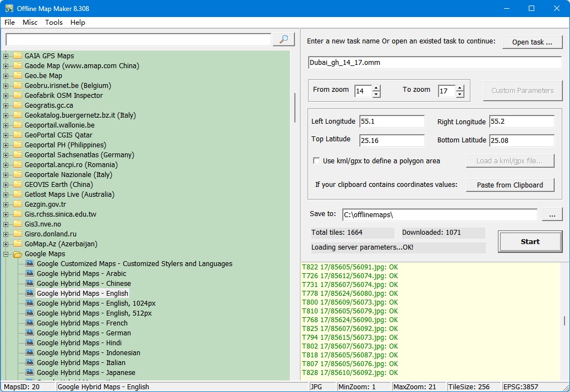The width and height of the screenshot is (570, 392).
Task: Open the Tools menu
Action: (x=54, y=22)
